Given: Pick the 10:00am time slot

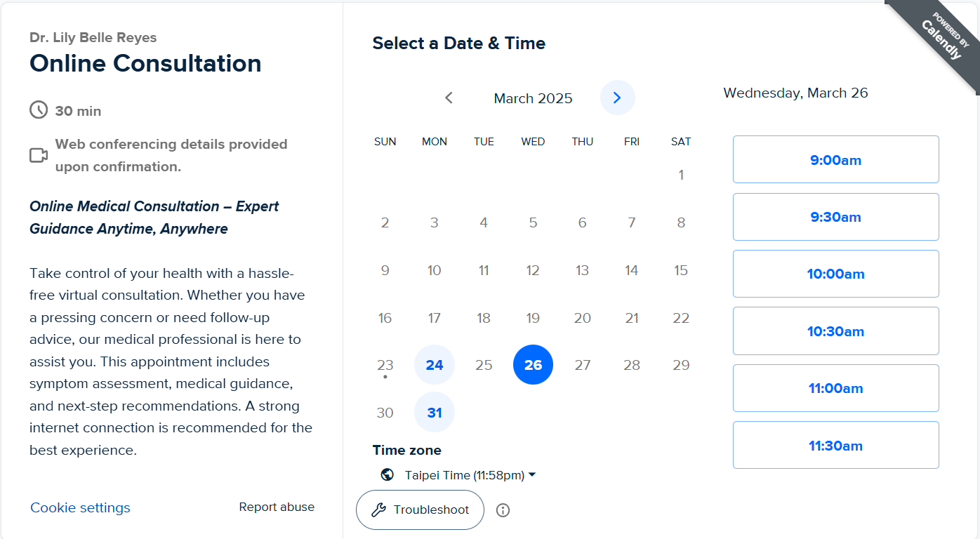Looking at the screenshot, I should pos(835,274).
